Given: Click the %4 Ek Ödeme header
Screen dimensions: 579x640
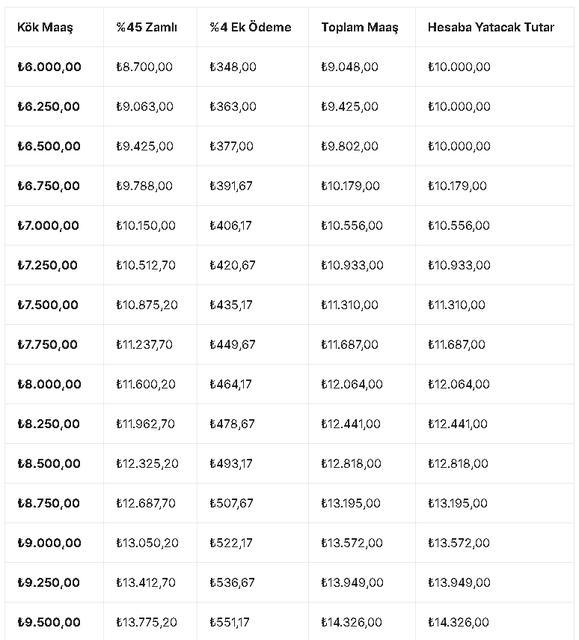Looking at the screenshot, I should [250, 27].
